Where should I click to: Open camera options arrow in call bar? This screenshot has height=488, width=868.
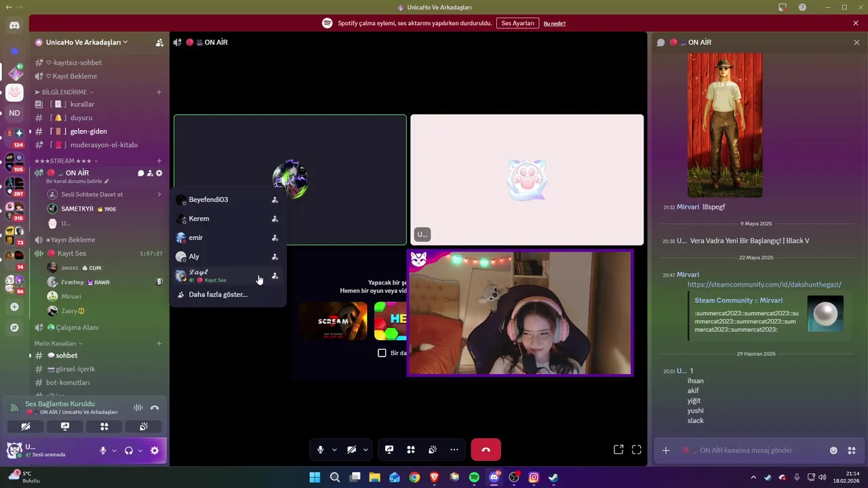click(x=366, y=449)
